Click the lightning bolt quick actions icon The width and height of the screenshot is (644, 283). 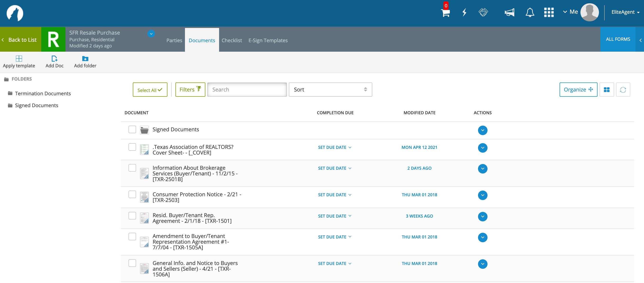(x=464, y=12)
